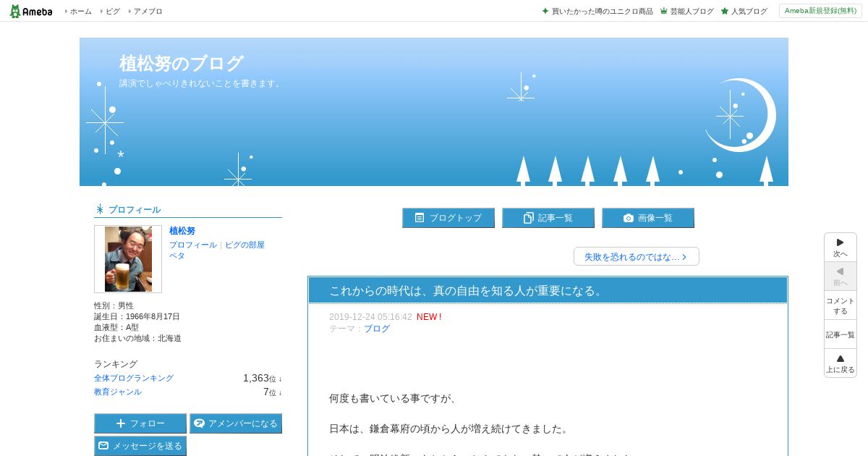Click the メッセージを送る button

[140, 446]
